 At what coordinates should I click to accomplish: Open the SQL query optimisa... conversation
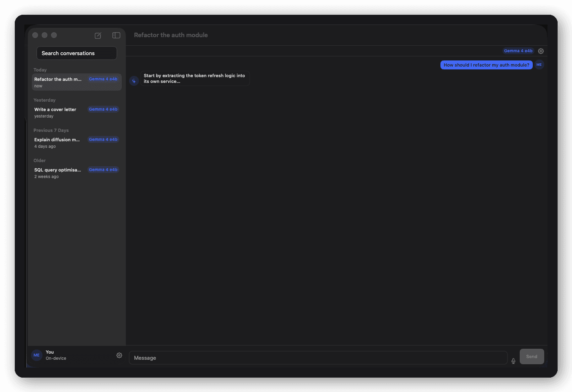pos(77,173)
